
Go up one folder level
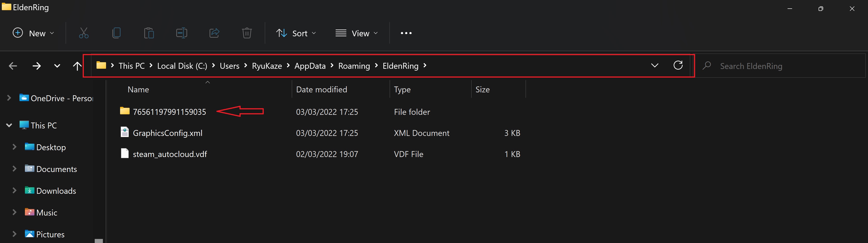tap(77, 66)
